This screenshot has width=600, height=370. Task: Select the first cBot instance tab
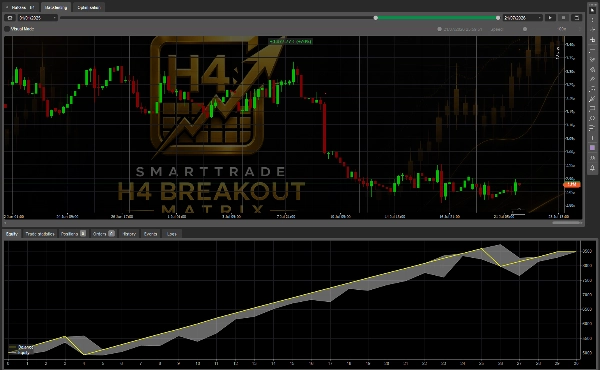tap(21, 7)
